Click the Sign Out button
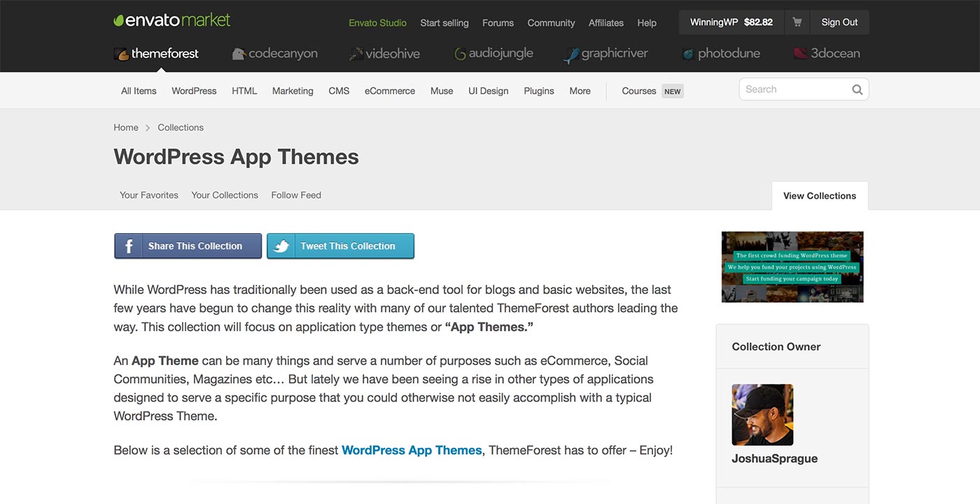Screen dimensions: 980x504 (x=839, y=22)
